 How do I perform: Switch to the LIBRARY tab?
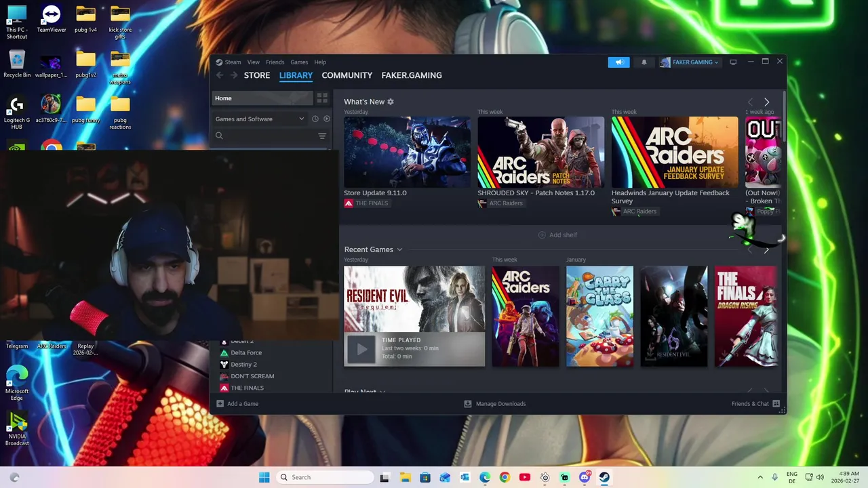[296, 75]
